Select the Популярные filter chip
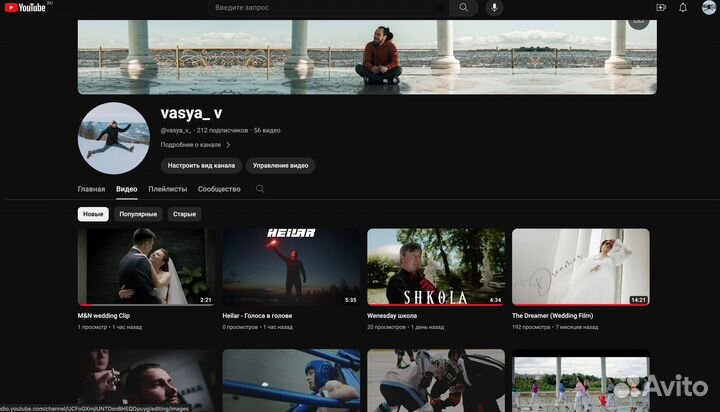The height and width of the screenshot is (412, 720). [x=138, y=214]
